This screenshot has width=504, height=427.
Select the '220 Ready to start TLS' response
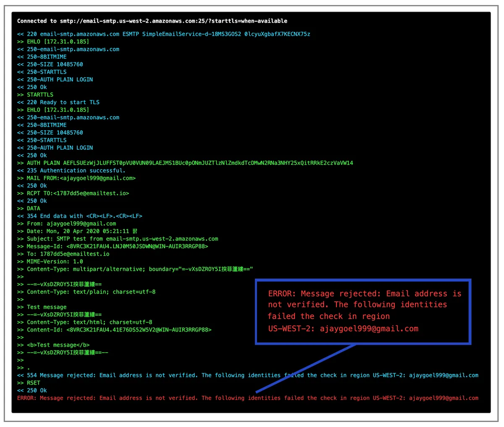[x=58, y=102]
